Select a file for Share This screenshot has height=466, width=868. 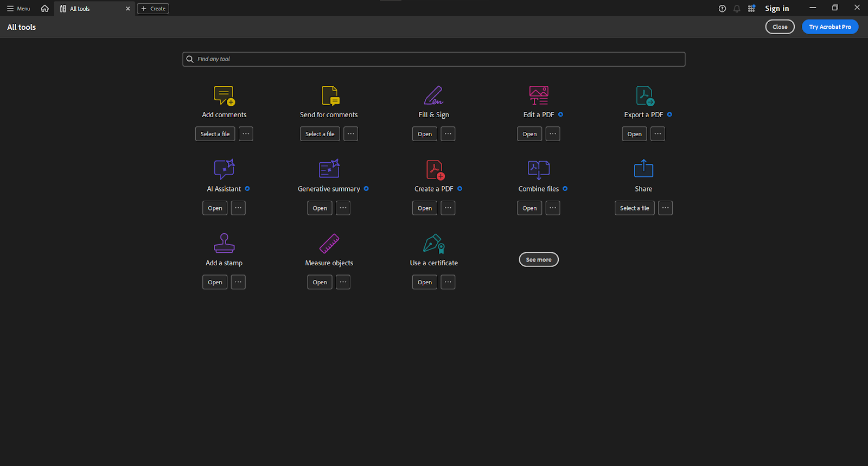[635, 208]
